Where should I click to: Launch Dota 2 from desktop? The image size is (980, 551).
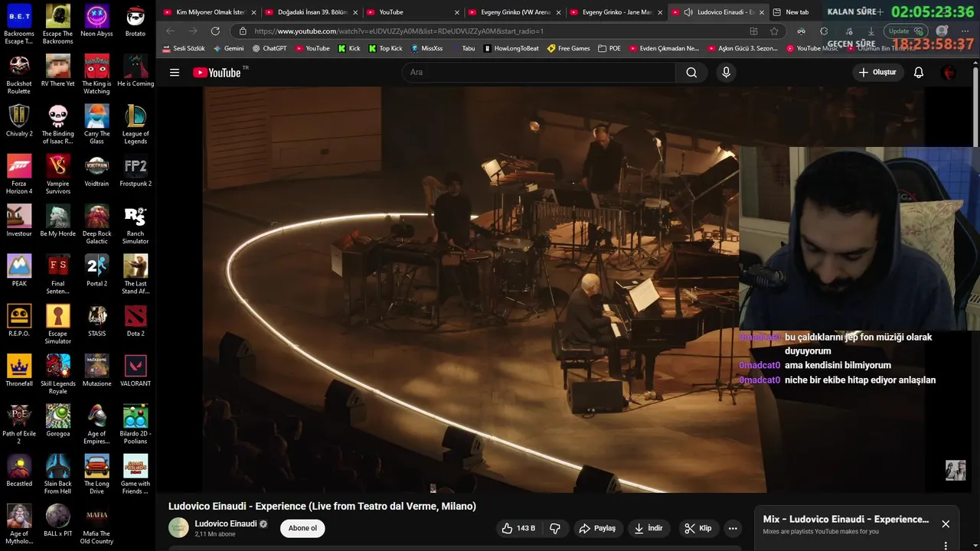[136, 321]
